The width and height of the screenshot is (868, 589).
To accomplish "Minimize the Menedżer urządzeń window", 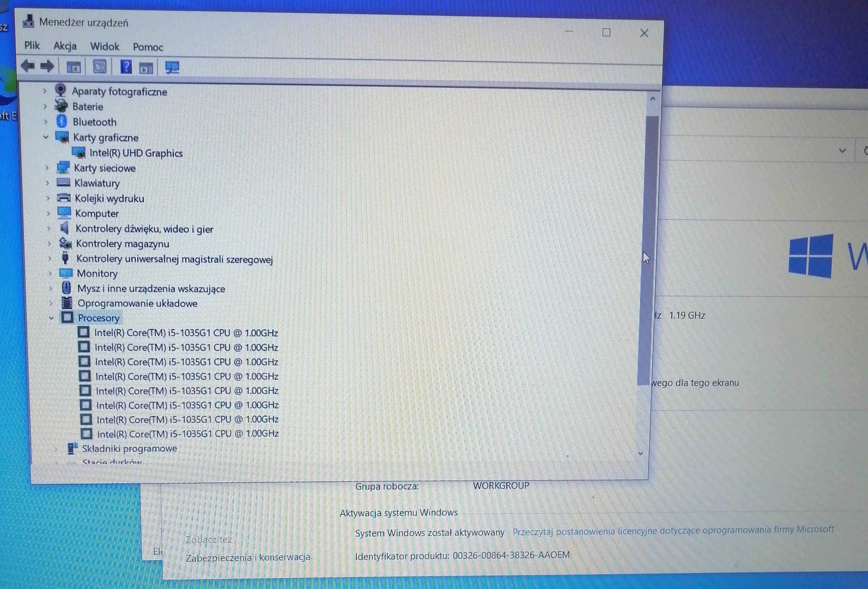I will click(569, 31).
